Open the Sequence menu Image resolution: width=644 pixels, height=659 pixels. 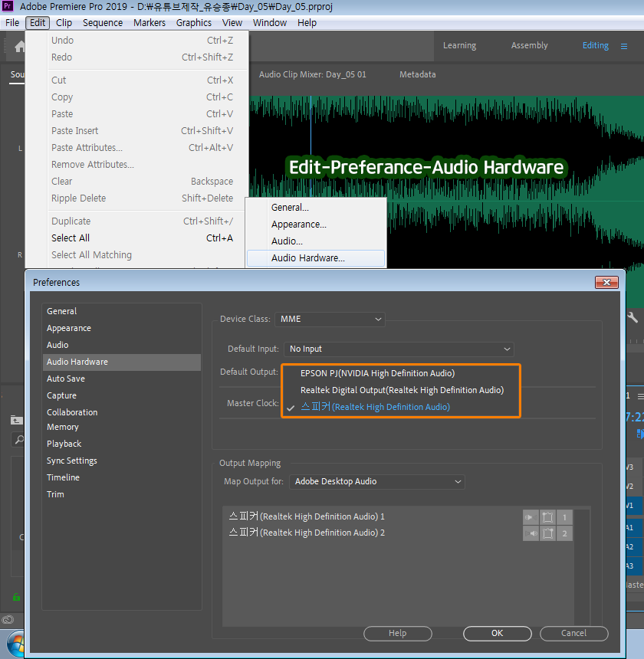pos(103,23)
